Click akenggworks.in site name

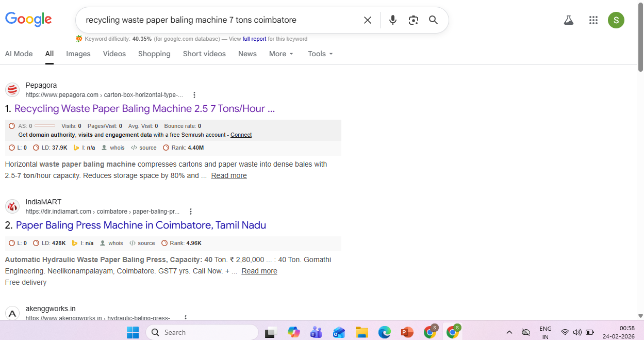pos(51,309)
